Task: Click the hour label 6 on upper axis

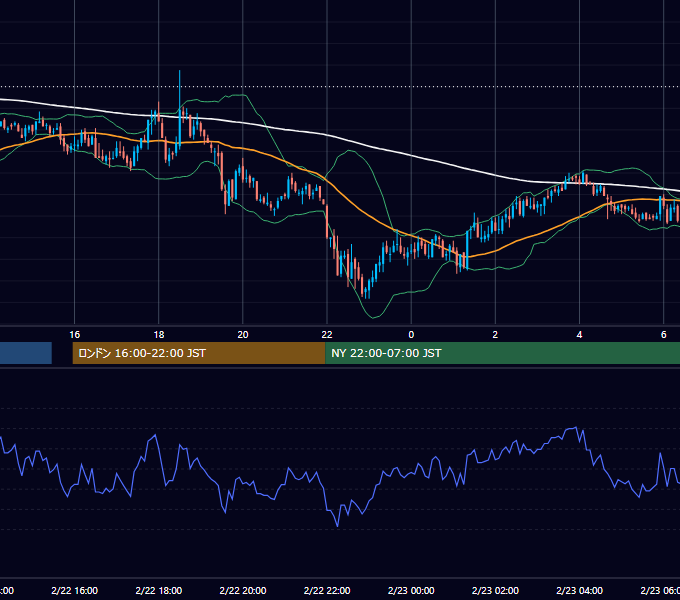Action: [x=664, y=334]
